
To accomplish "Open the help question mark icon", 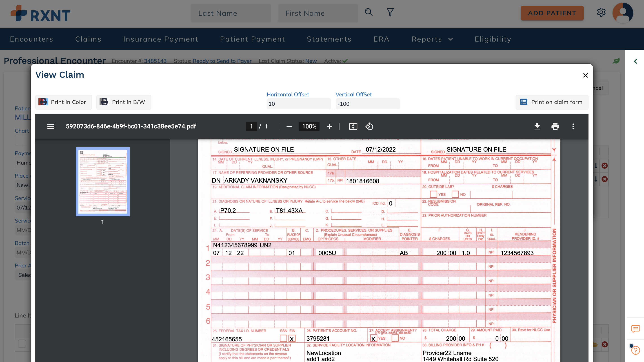I will click(635, 350).
